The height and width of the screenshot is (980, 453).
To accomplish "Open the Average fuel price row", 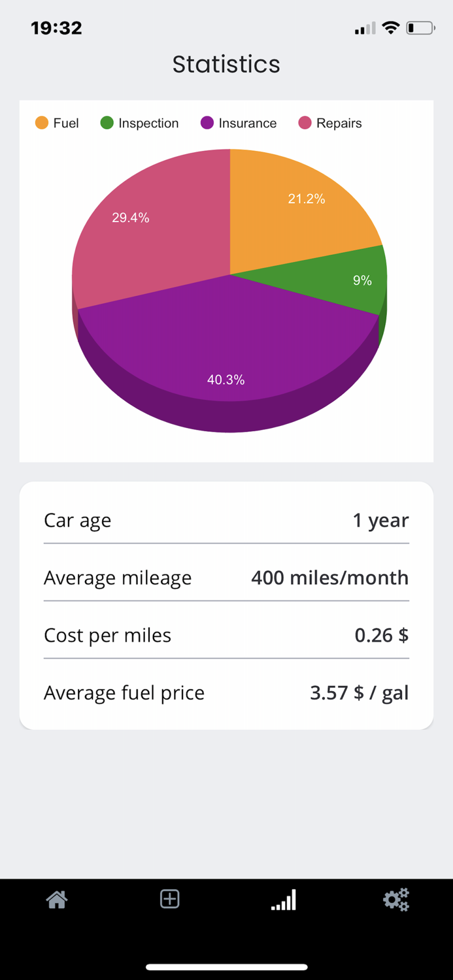I will 226,692.
